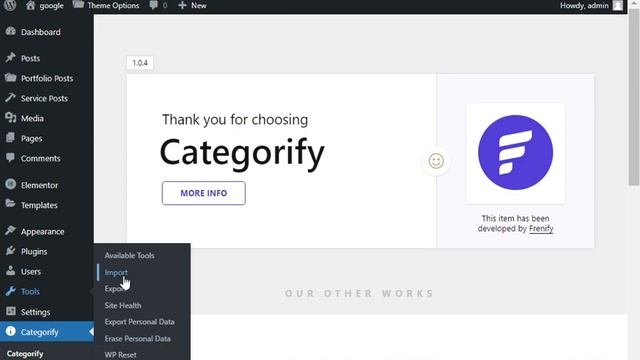Click the 1.0.4 version badge

140,63
